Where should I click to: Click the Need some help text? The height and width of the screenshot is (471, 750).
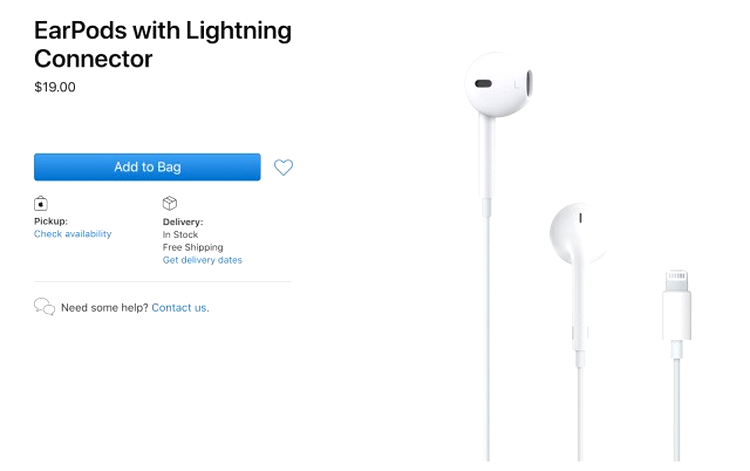coord(105,307)
